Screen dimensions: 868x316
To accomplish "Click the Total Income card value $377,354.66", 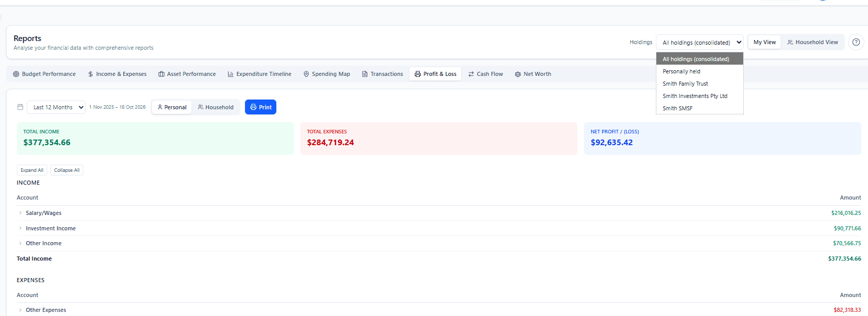I will (47, 143).
